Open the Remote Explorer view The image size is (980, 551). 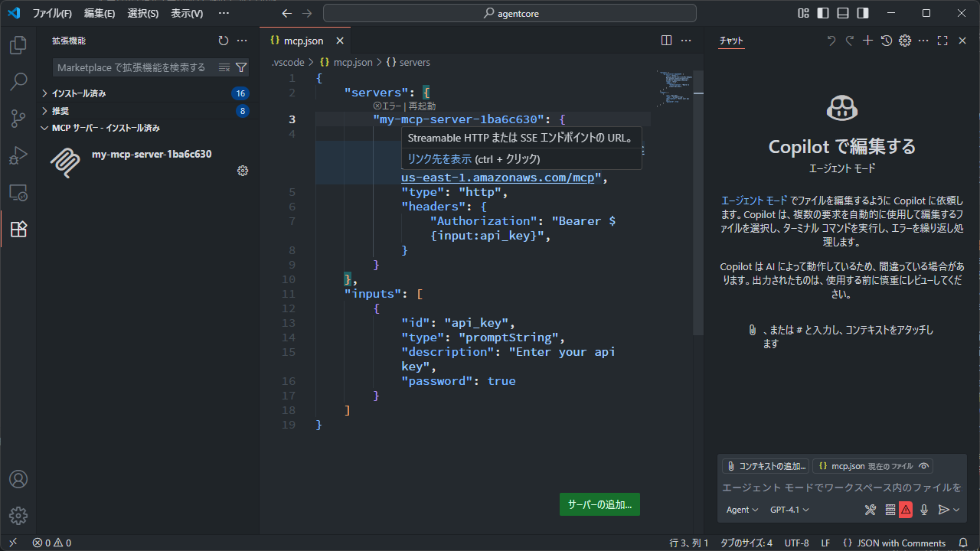click(x=18, y=192)
